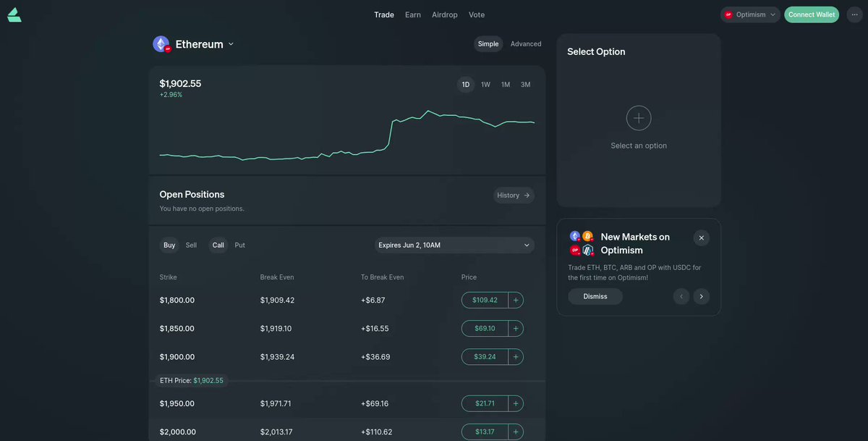This screenshot has width=868, height=441.
Task: Click the ETH price line chart
Action: tap(347, 135)
